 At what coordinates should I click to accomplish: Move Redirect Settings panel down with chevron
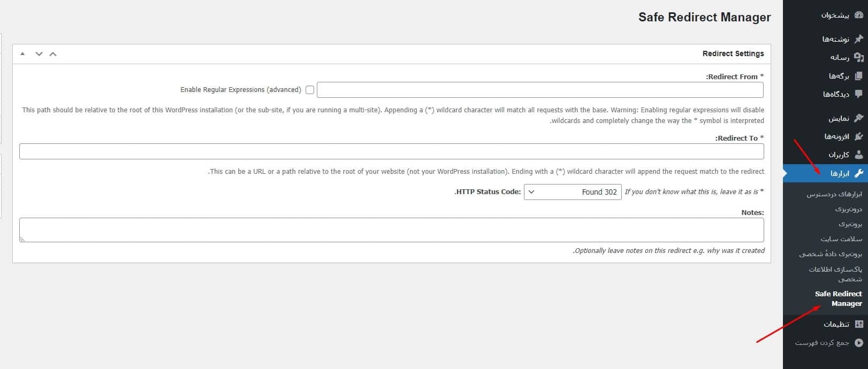[39, 54]
